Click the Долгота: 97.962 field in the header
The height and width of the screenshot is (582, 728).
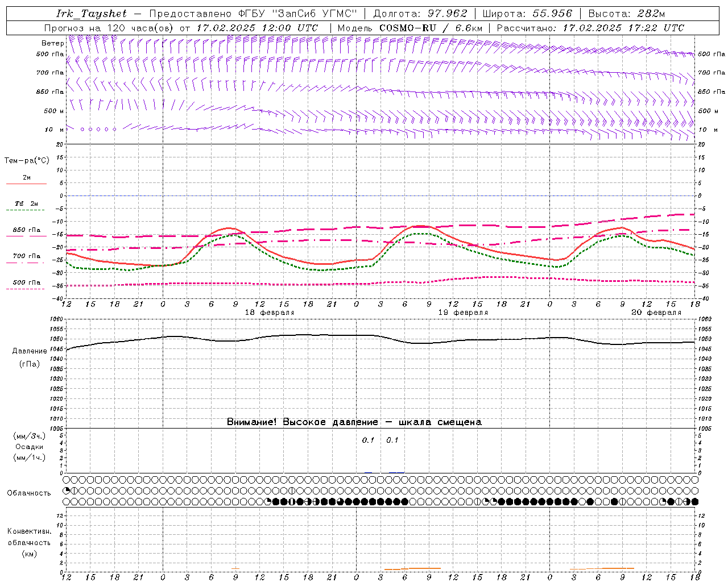click(420, 14)
